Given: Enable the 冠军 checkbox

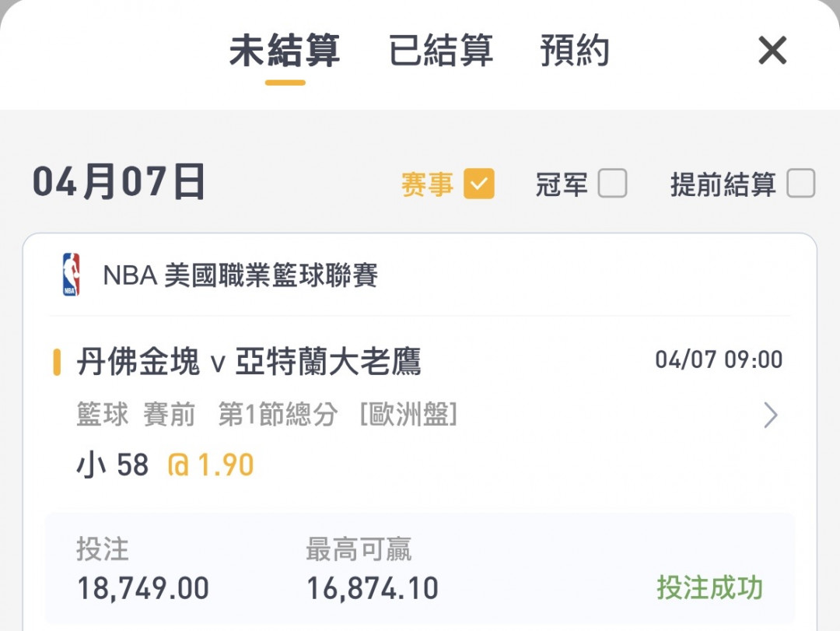Looking at the screenshot, I should point(612,184).
